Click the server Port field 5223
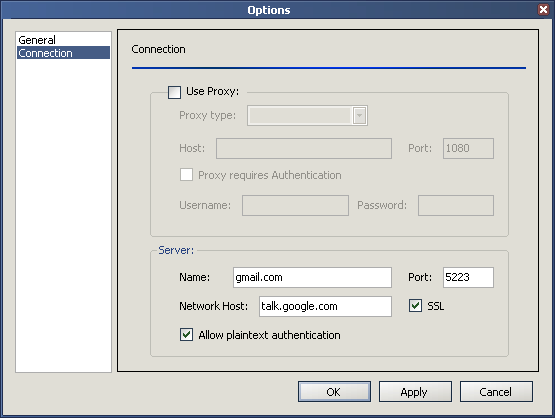Image resolution: width=555 pixels, height=418 pixels. 468,277
